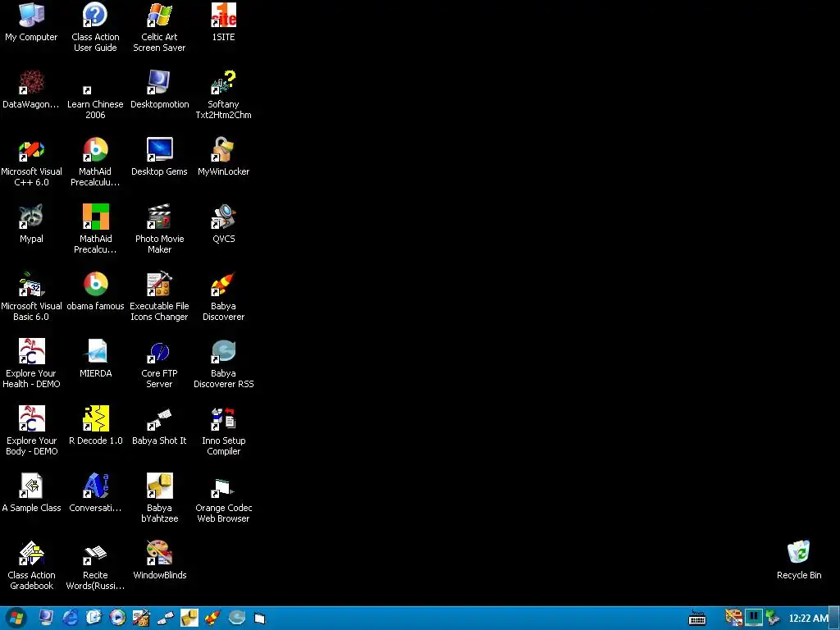The image size is (840, 630).
Task: Open MathAid Precalculu... shortcut with round colorful icon
Action: click(95, 162)
